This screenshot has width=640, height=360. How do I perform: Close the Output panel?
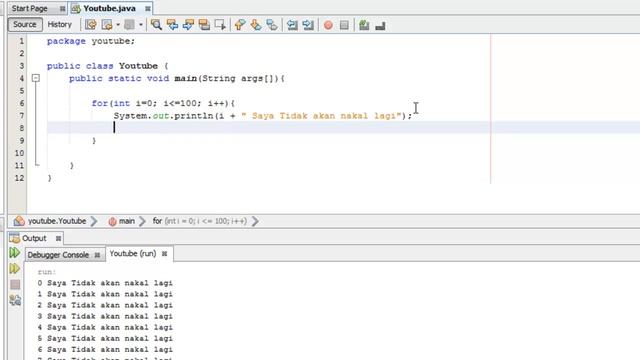(58, 238)
